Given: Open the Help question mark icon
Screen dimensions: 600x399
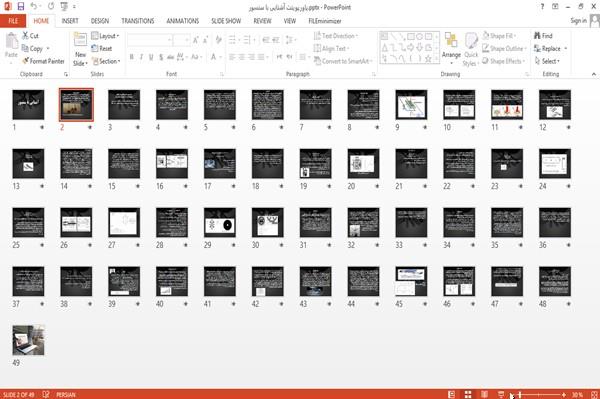Looking at the screenshot, I should (542, 7).
